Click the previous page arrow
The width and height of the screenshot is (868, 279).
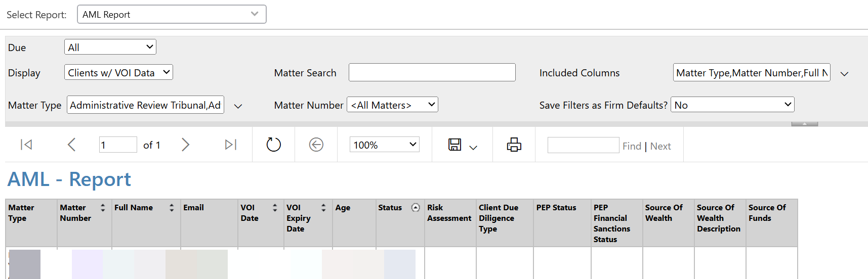coord(71,145)
